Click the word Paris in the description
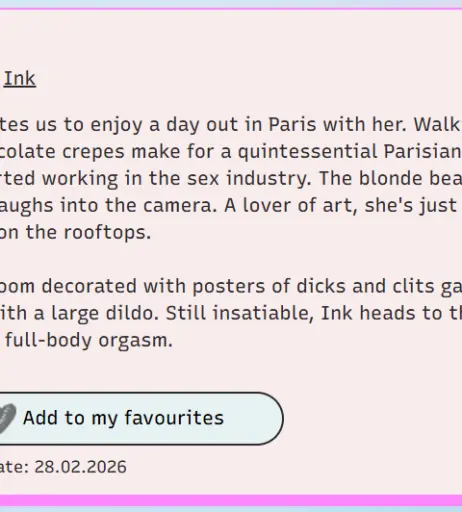Viewport: 462px width, 512px height. pos(292,125)
